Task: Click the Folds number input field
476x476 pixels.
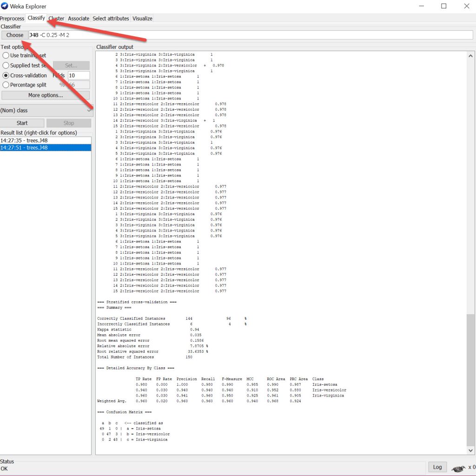Action: 79,75
